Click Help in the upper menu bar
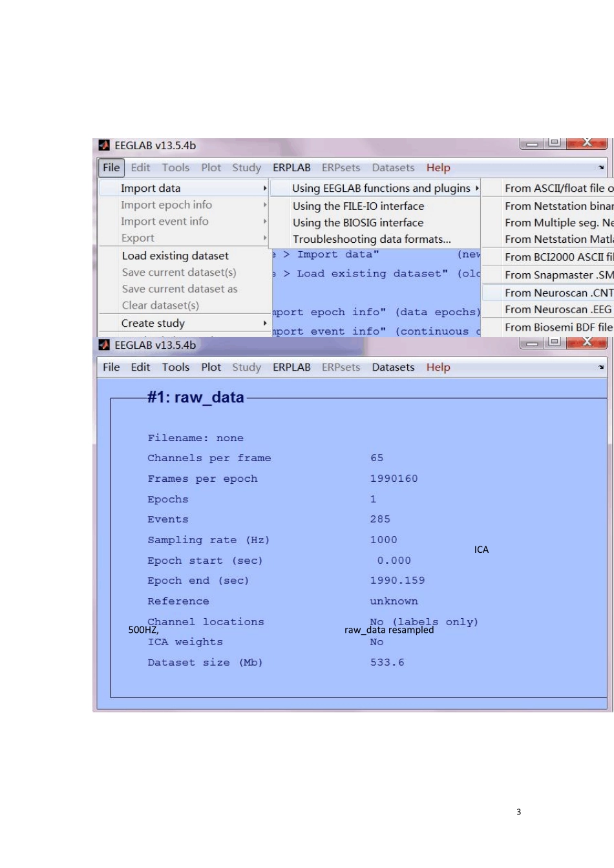614x868 pixels. (x=438, y=168)
